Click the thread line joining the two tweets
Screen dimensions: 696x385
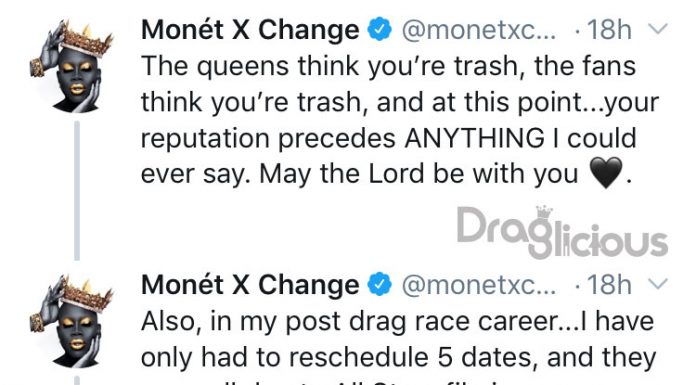click(x=77, y=190)
